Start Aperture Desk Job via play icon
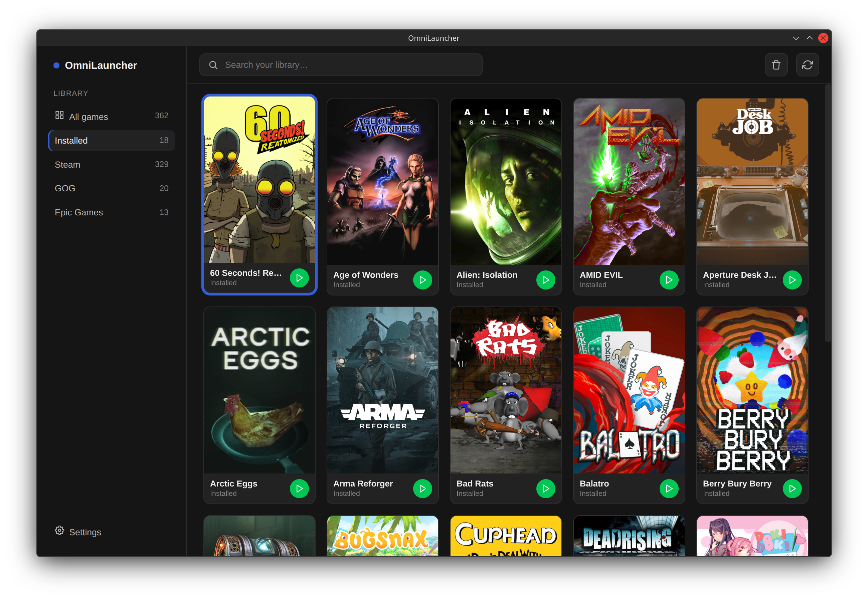The height and width of the screenshot is (600, 868). tap(793, 280)
